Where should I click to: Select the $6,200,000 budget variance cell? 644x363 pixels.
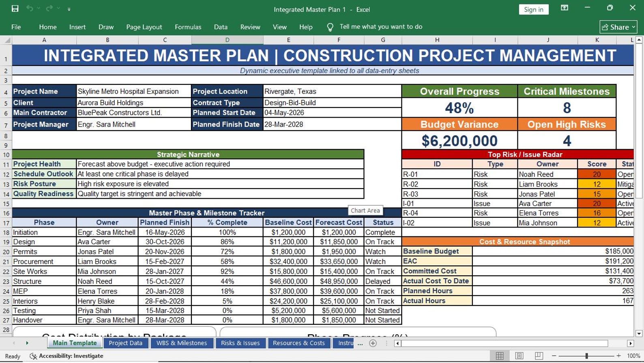coord(459,141)
